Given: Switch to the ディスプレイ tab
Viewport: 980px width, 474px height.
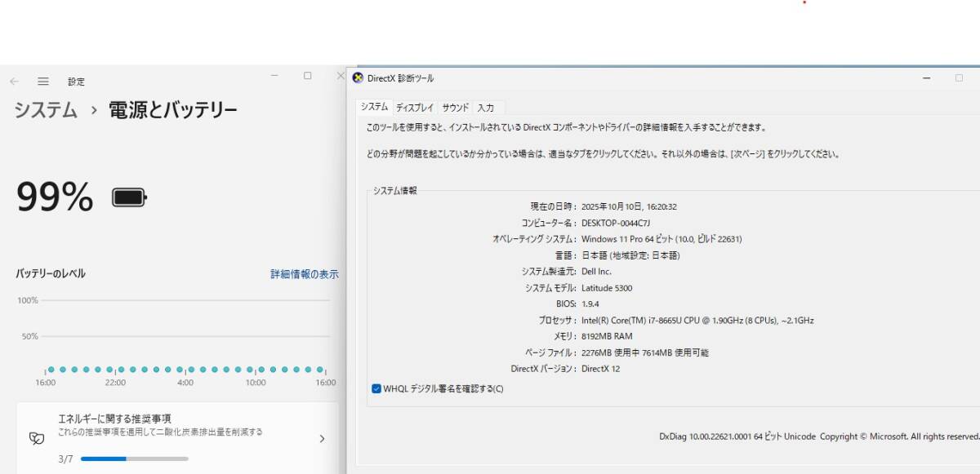Looking at the screenshot, I should pyautogui.click(x=415, y=106).
